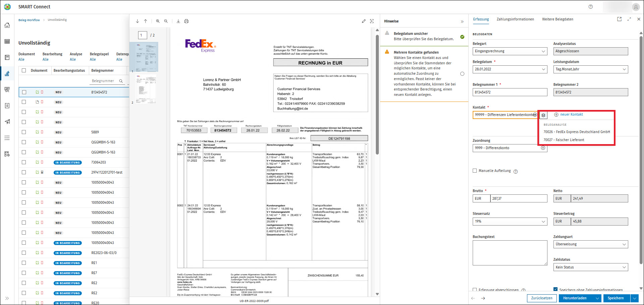Open the download box icon in the sidebar
Viewport: 644px width, 305px height.
click(x=7, y=106)
